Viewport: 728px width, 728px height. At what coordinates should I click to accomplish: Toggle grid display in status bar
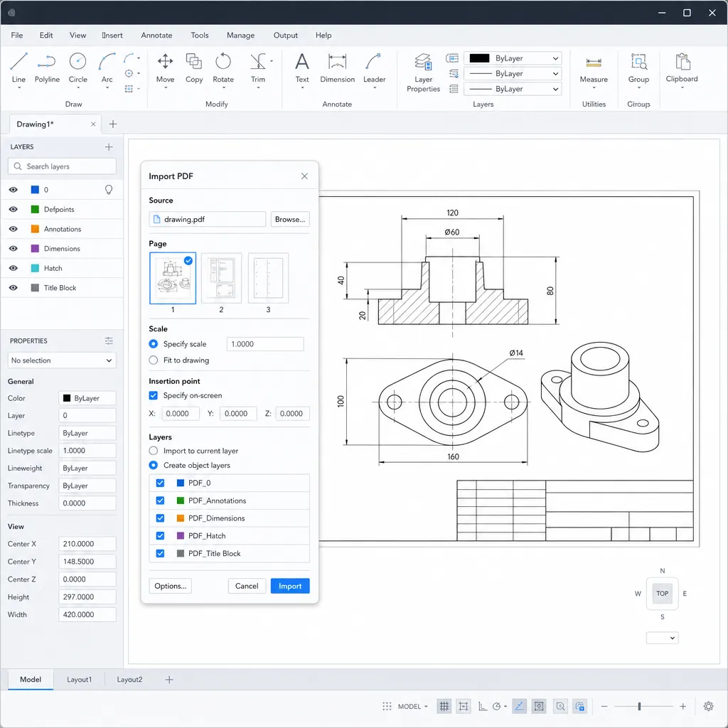click(x=444, y=706)
